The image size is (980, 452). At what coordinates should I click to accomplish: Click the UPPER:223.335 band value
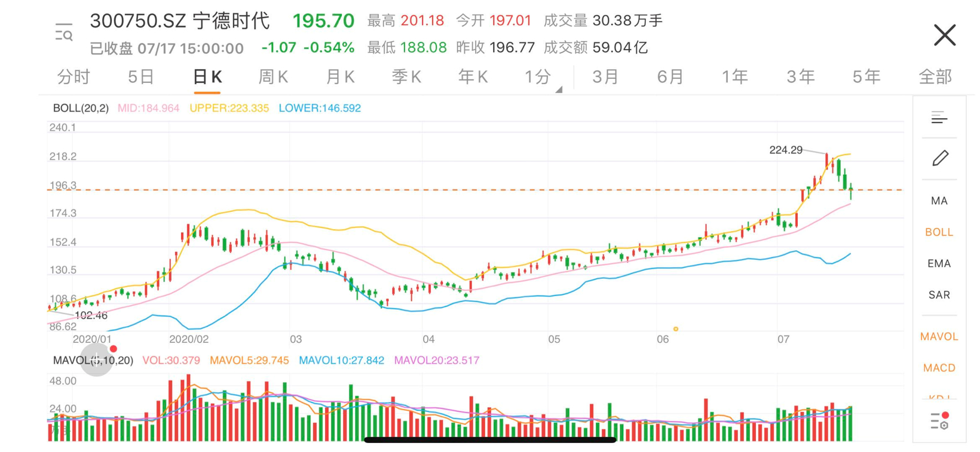229,108
